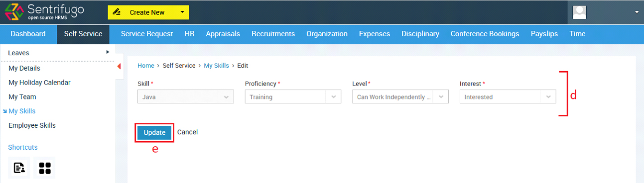The height and width of the screenshot is (183, 644).
Task: Open the employee document shortcut icon
Action: coord(19,168)
